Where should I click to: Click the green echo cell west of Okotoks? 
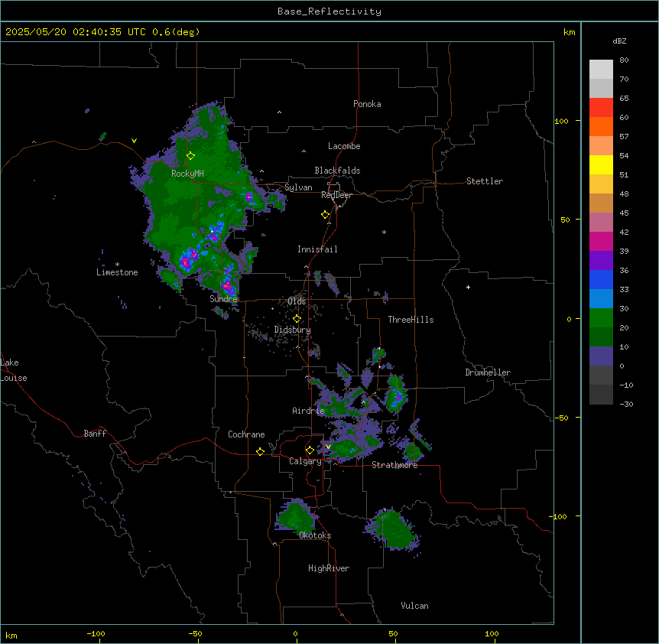point(295,516)
